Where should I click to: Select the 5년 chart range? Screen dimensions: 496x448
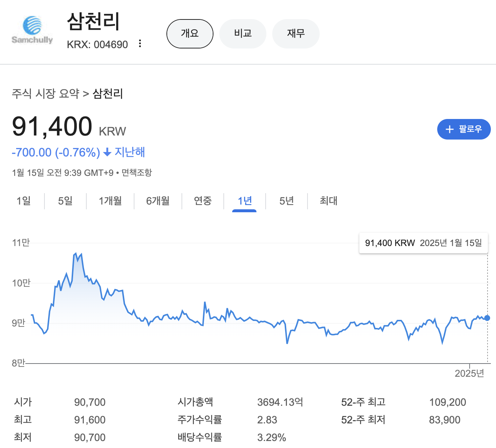click(x=287, y=201)
